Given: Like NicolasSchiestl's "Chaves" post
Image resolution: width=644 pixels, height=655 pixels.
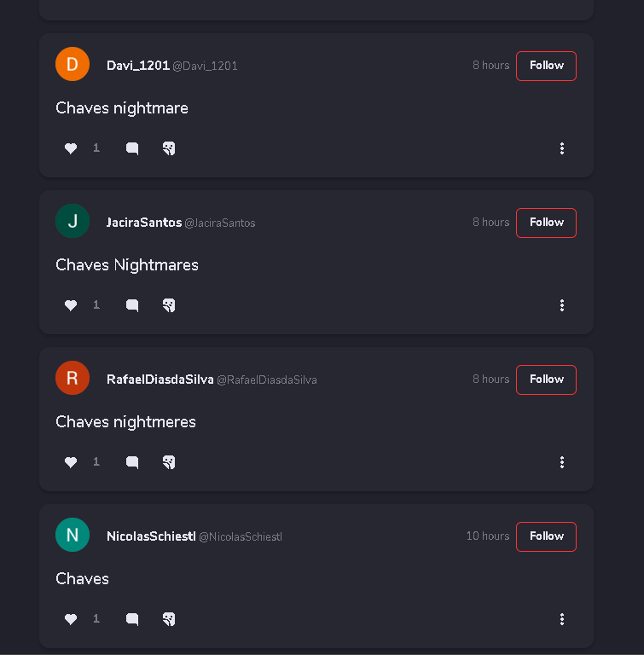Looking at the screenshot, I should [x=71, y=619].
